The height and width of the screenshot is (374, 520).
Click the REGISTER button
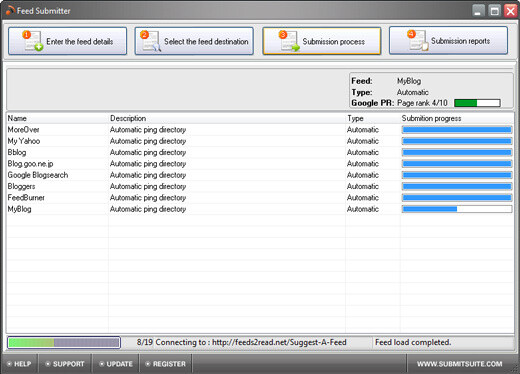pos(166,364)
